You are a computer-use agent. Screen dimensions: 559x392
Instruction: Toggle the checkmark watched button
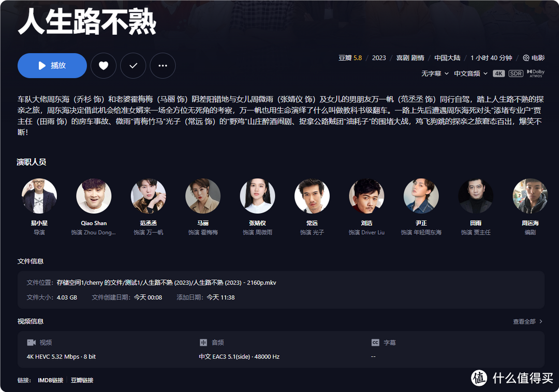point(133,66)
